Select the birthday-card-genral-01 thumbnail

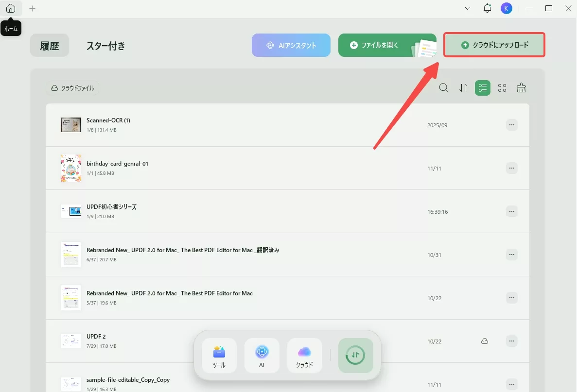(x=71, y=168)
